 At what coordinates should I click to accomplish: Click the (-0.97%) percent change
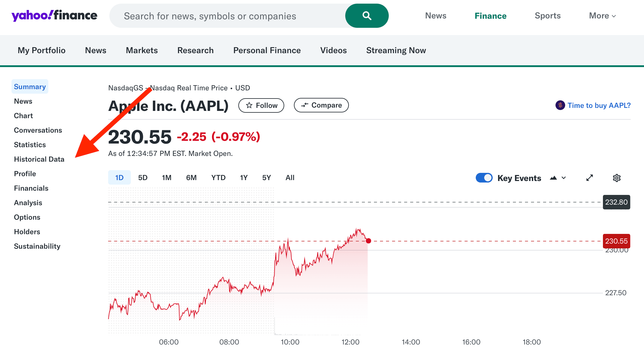[x=236, y=137]
